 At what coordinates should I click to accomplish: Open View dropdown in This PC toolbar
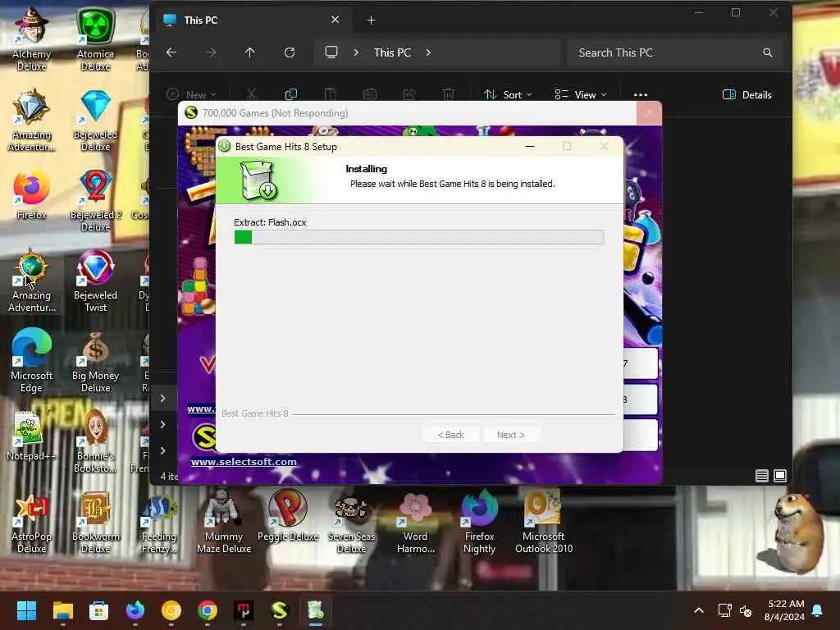click(580, 95)
